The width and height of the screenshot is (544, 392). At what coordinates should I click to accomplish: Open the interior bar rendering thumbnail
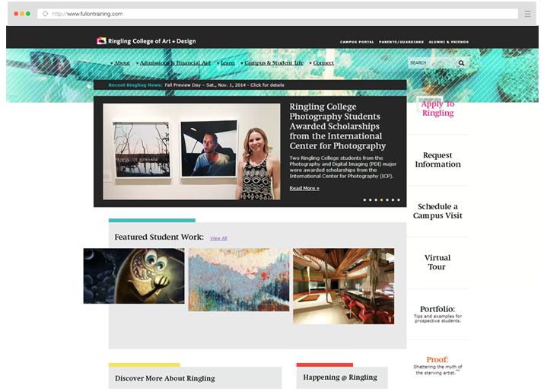tap(343, 286)
